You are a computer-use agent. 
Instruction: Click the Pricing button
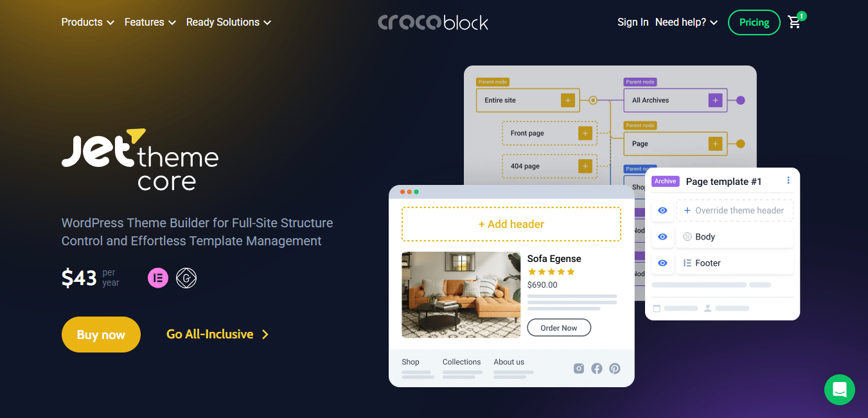754,22
